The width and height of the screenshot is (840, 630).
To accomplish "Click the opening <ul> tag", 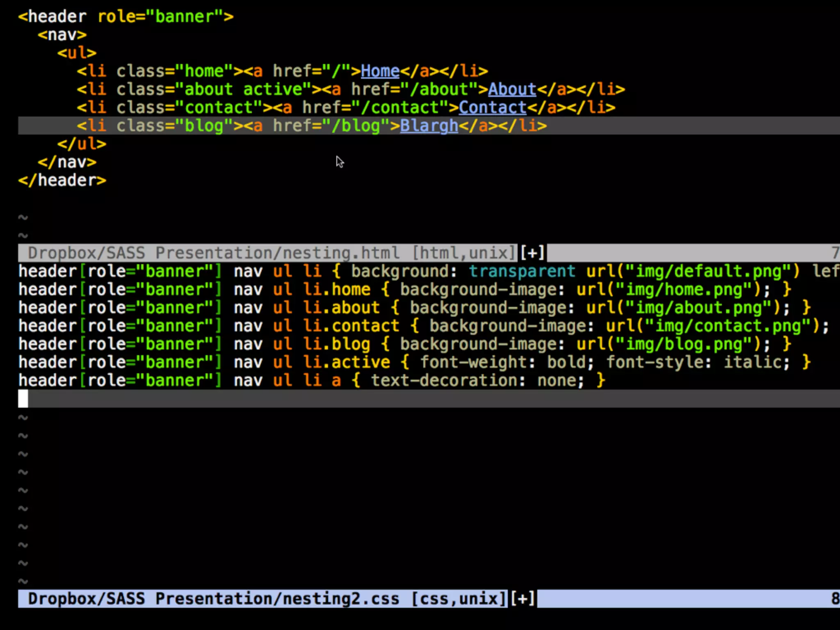I will click(77, 53).
